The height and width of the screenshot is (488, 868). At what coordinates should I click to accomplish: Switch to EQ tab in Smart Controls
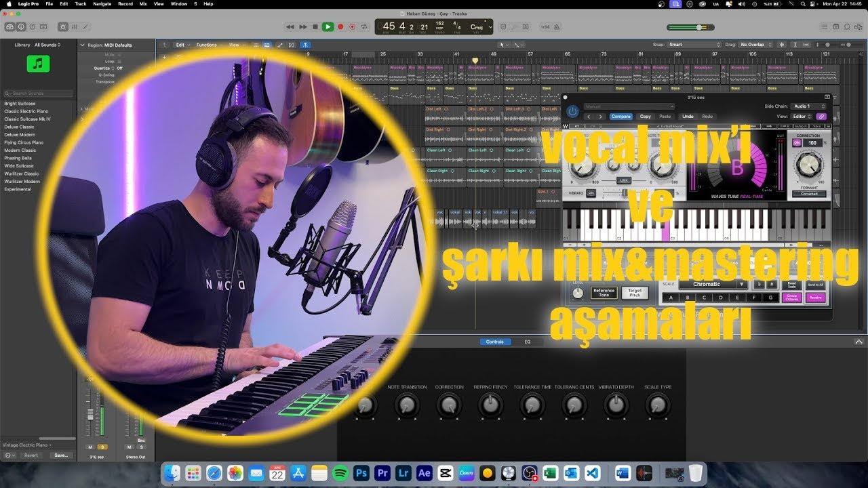tap(528, 342)
